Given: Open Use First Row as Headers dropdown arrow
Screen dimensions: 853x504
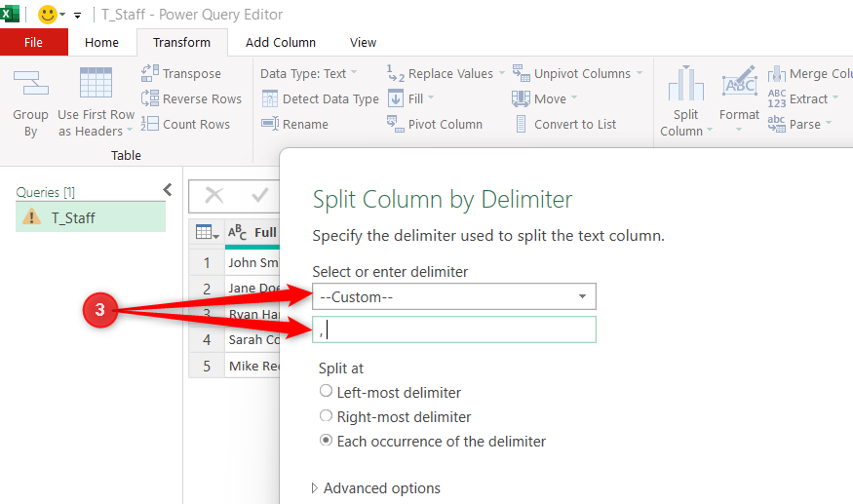Looking at the screenshot, I should 130,130.
